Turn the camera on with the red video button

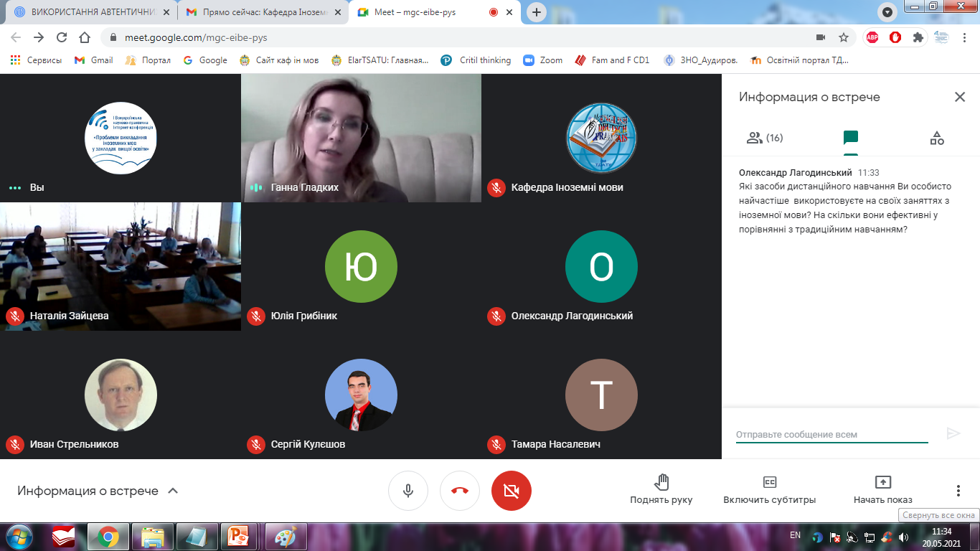512,491
